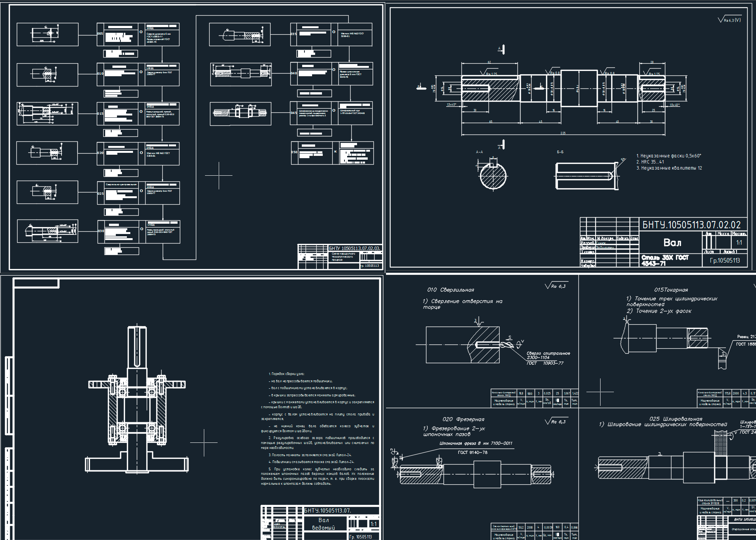The height and width of the screenshot is (540, 756).
Task: Select the ГОСТ 9140-78 callout text
Action: pos(472,452)
